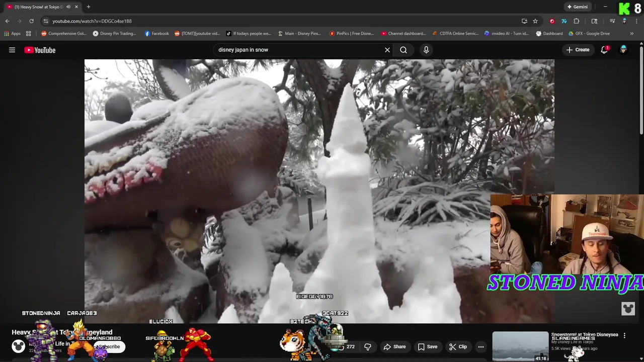Click the search magnifier button
The image size is (644, 362).
(x=404, y=50)
